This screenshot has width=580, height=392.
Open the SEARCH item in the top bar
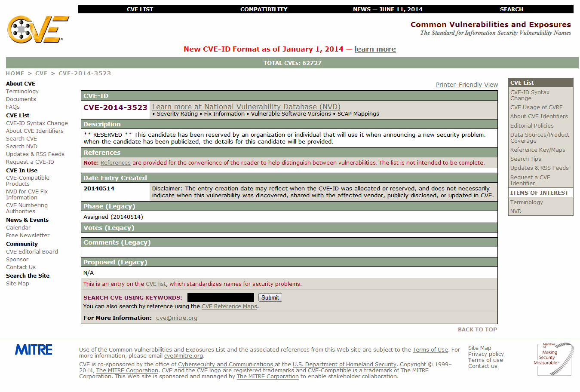point(511,9)
